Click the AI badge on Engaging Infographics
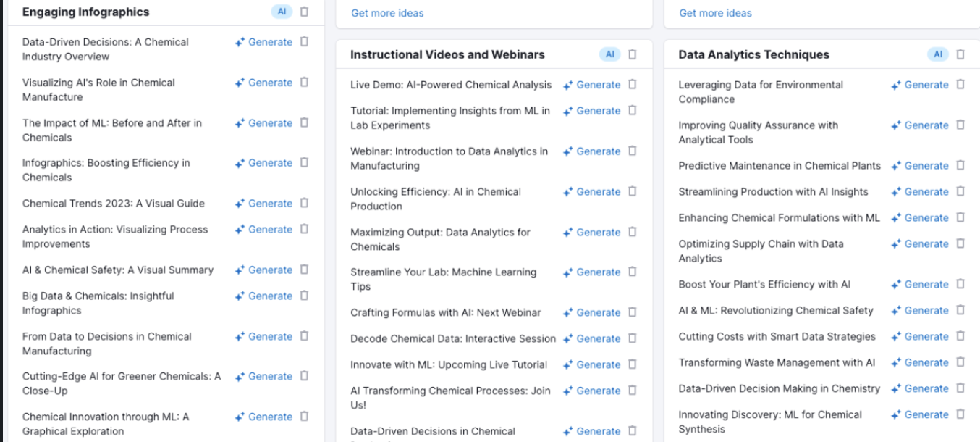The image size is (980, 442). click(x=282, y=12)
